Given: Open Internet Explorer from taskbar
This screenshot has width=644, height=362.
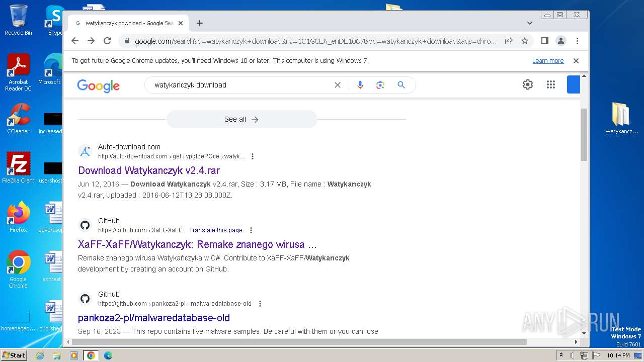Looking at the screenshot, I should (40, 355).
